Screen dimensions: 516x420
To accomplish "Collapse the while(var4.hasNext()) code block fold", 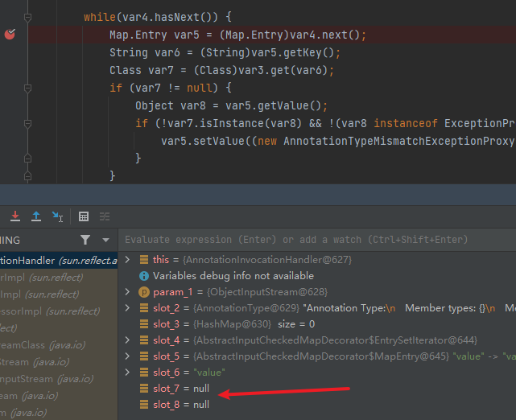I will tap(28, 17).
